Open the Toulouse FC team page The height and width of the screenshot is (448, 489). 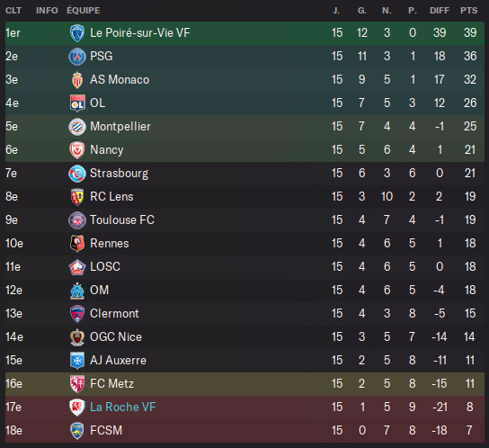click(122, 220)
